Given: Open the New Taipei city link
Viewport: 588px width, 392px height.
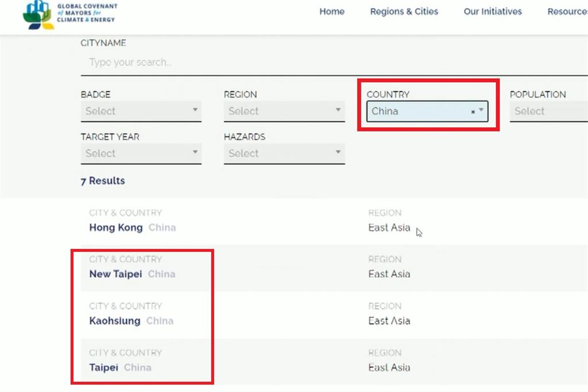Looking at the screenshot, I should 115,274.
